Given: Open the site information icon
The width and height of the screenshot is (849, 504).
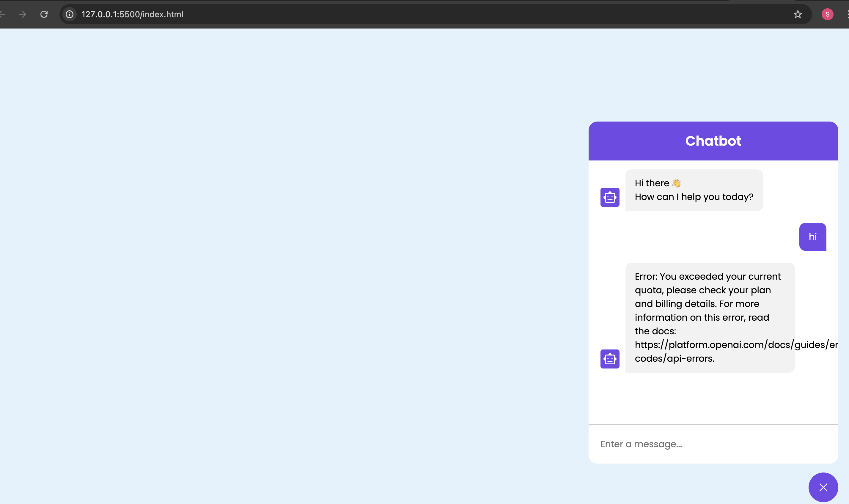Looking at the screenshot, I should tap(69, 14).
